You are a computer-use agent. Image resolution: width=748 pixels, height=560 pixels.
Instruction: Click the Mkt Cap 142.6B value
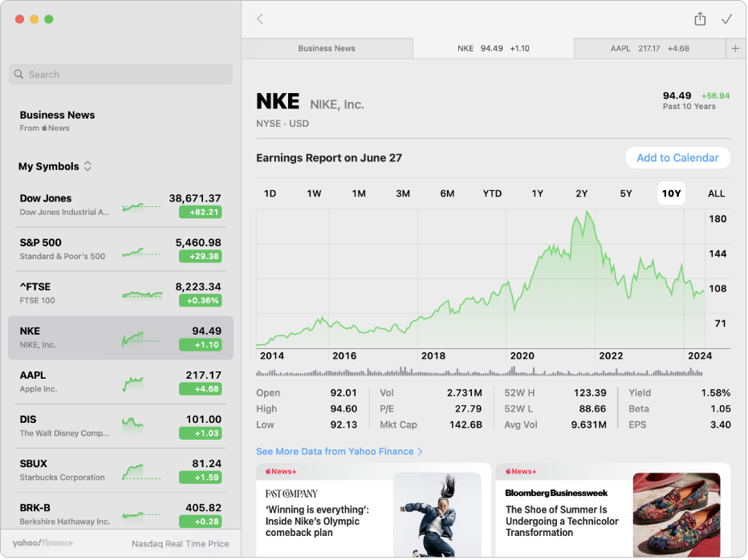[x=465, y=424]
